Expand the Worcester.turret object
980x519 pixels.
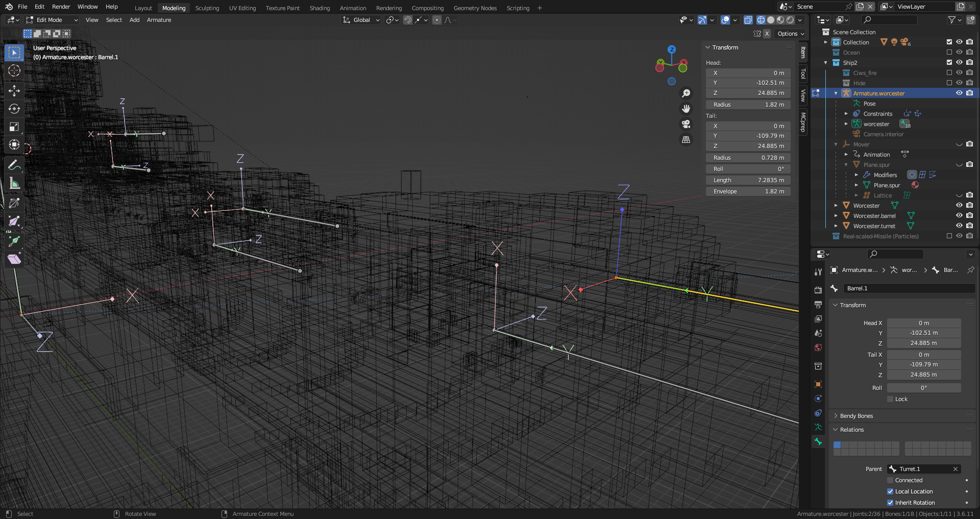836,226
